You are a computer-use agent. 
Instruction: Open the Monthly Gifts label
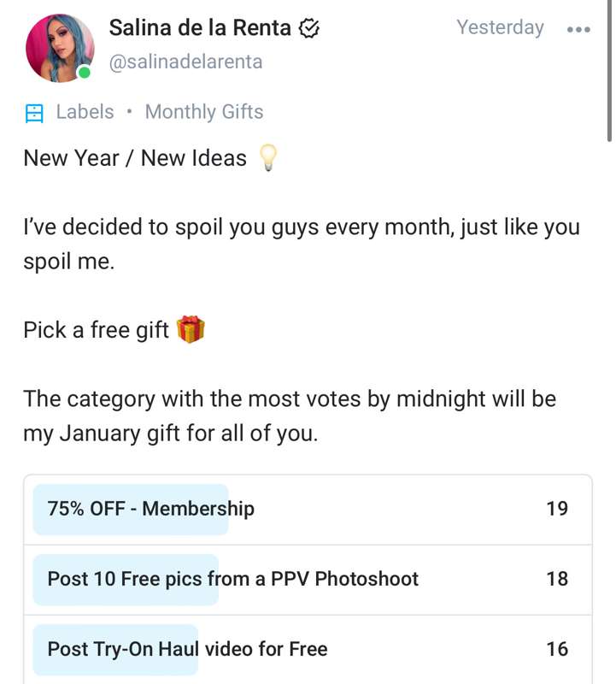tap(204, 112)
